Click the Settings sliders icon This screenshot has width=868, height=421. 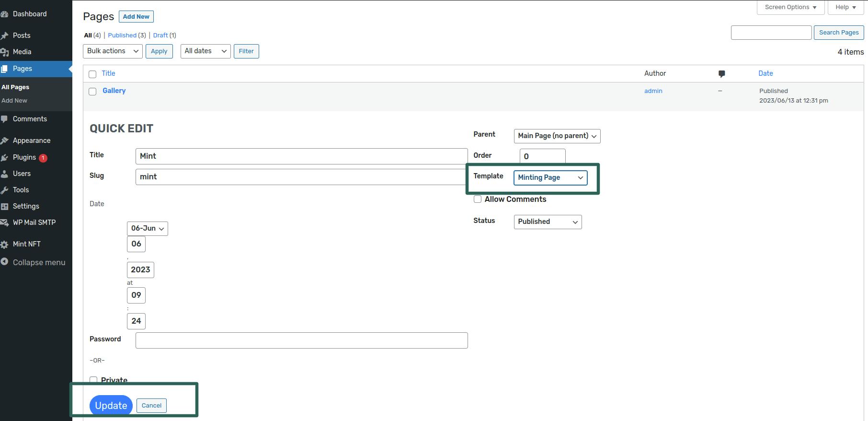pos(4,206)
